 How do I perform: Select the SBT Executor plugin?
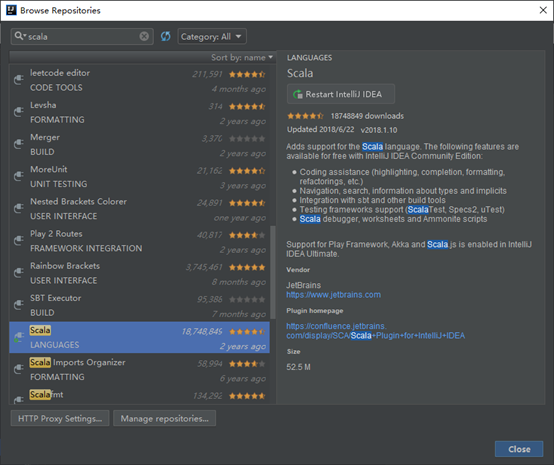(140, 305)
